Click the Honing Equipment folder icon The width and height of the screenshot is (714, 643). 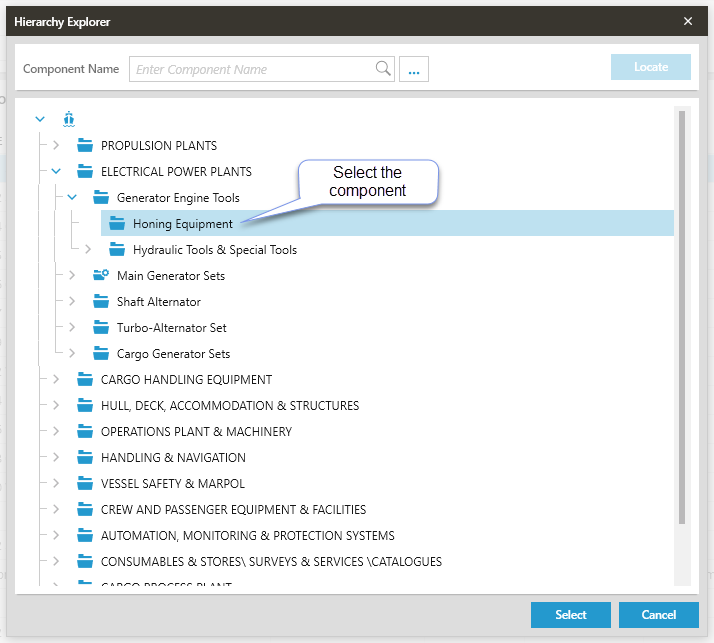117,223
